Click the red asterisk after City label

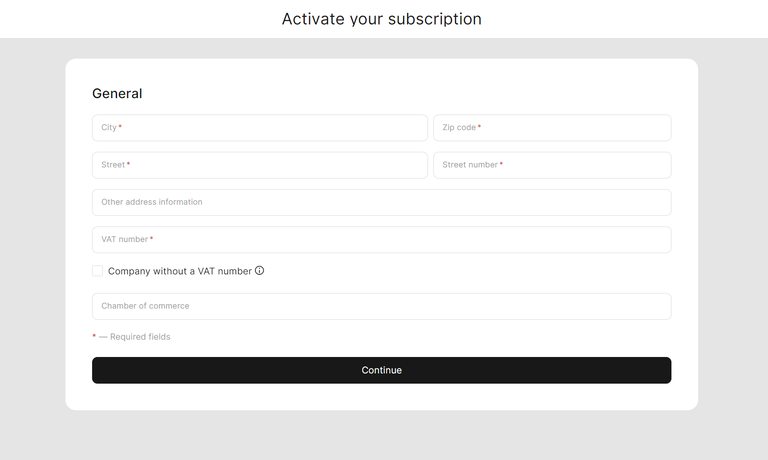pyautogui.click(x=120, y=127)
